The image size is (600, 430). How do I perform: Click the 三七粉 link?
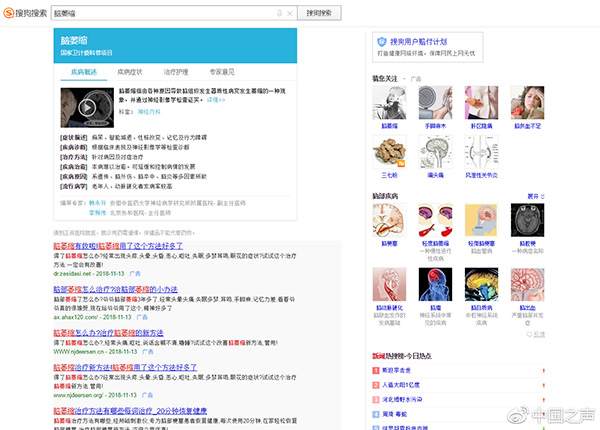[x=389, y=175]
